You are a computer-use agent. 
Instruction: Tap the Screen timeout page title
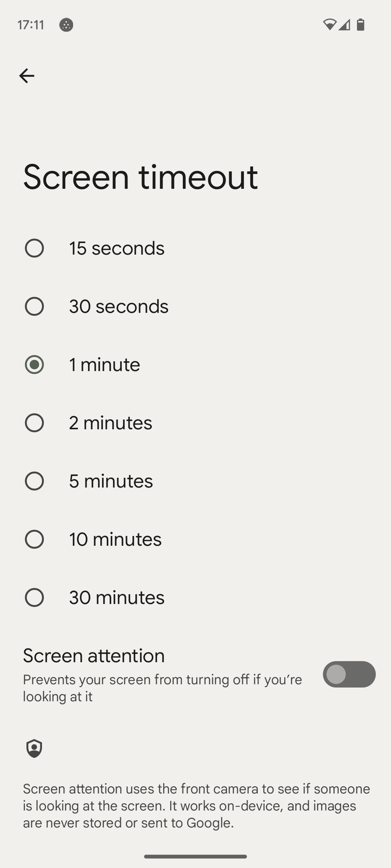tap(140, 177)
